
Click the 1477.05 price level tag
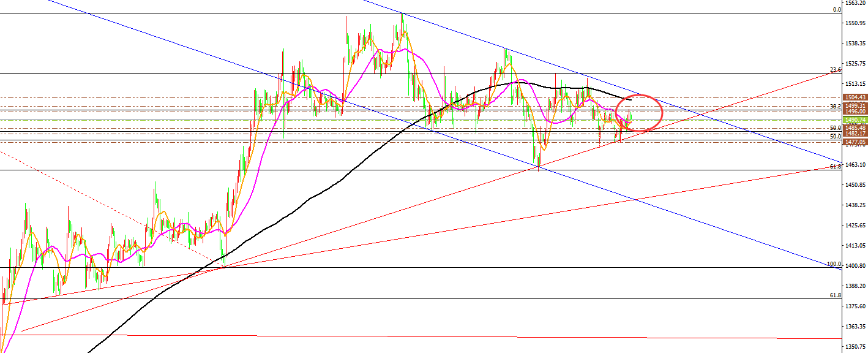tap(855, 142)
